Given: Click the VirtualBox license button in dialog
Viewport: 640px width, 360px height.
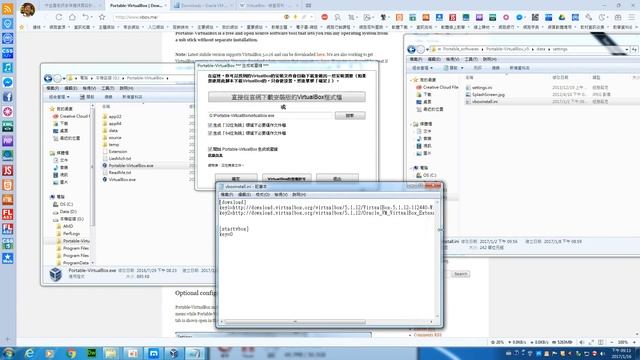Looking at the screenshot, I should [x=287, y=178].
